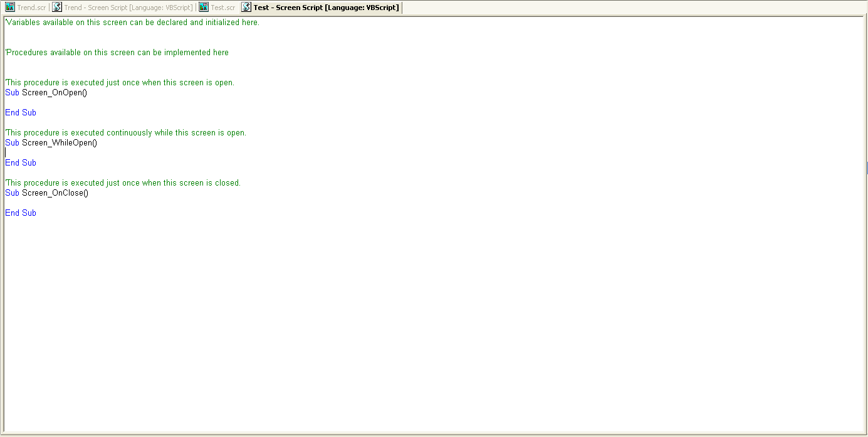868x437 pixels.
Task: Click the Sub Screen_OnOpen() line
Action: coord(46,93)
